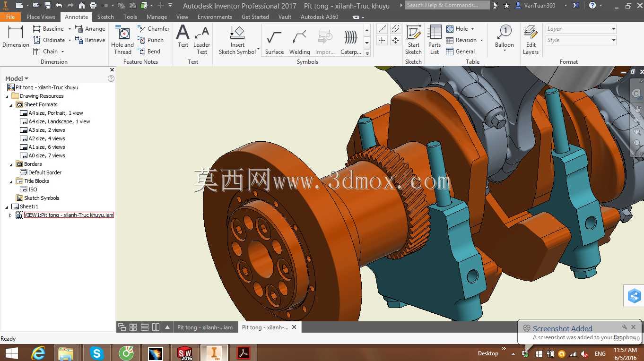
Task: Open Edit Layers
Action: tap(531, 40)
